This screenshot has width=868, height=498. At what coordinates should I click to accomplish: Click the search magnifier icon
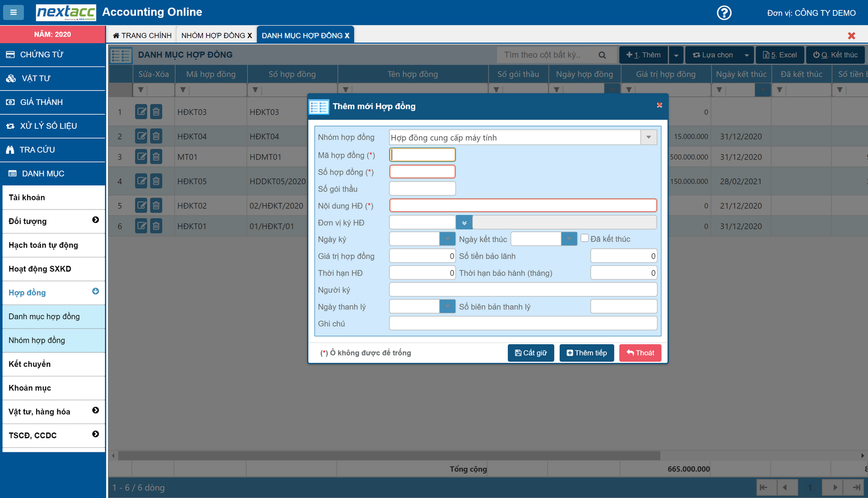click(x=602, y=55)
